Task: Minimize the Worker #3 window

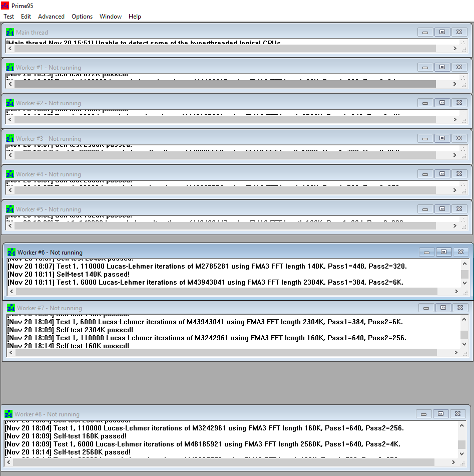Action: [x=425, y=138]
